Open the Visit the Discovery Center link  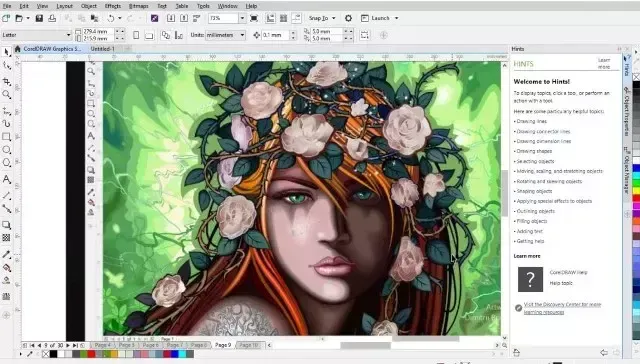562,308
